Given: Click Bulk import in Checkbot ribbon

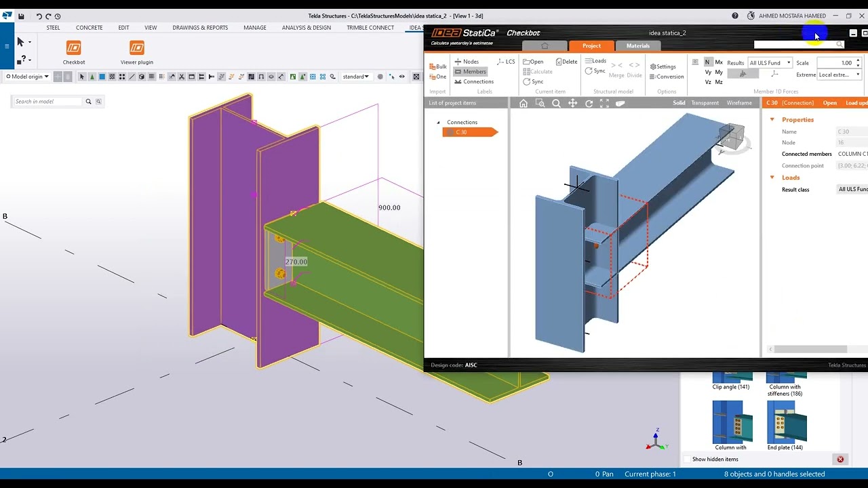Looking at the screenshot, I should click(437, 66).
